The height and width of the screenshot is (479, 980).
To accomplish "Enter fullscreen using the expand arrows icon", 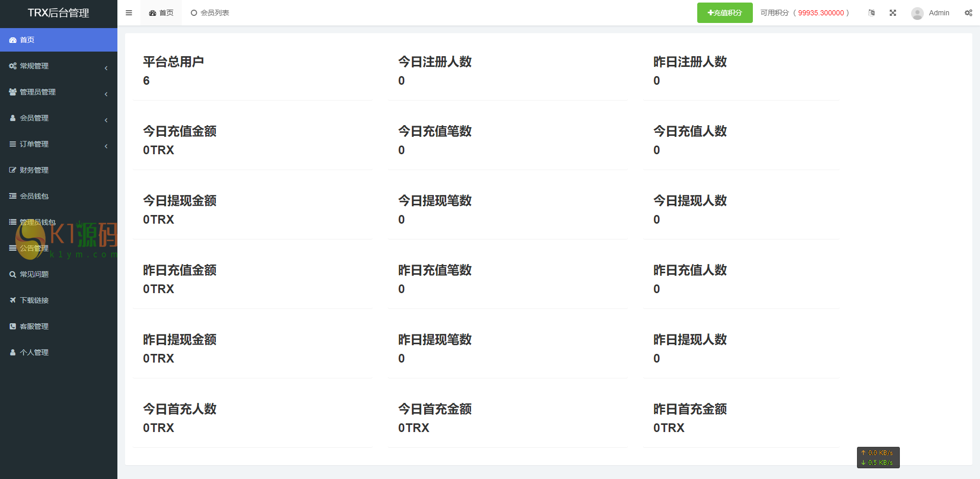I will pos(893,13).
